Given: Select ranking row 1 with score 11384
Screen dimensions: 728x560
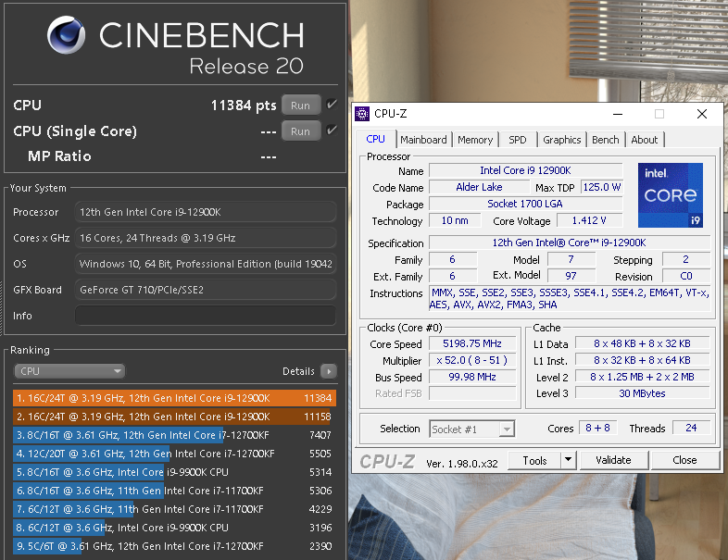Looking at the screenshot, I should tap(174, 398).
